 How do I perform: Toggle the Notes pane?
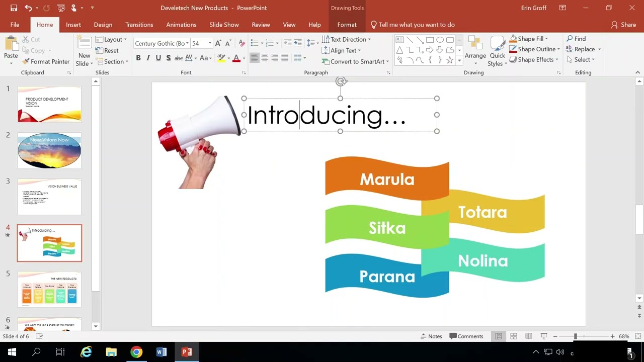coord(431,336)
